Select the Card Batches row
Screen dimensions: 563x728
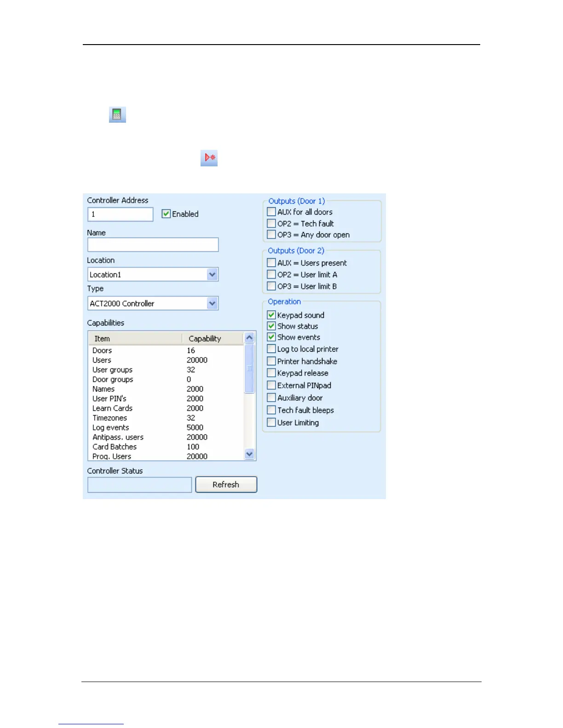[166, 447]
